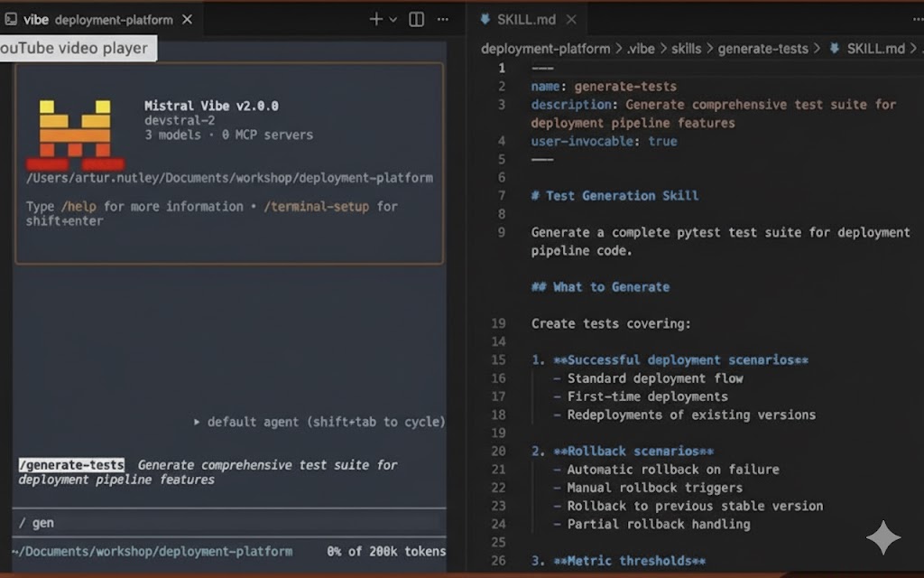
Task: Close the vibe deployment-platform terminal tab
Action: tap(187, 19)
